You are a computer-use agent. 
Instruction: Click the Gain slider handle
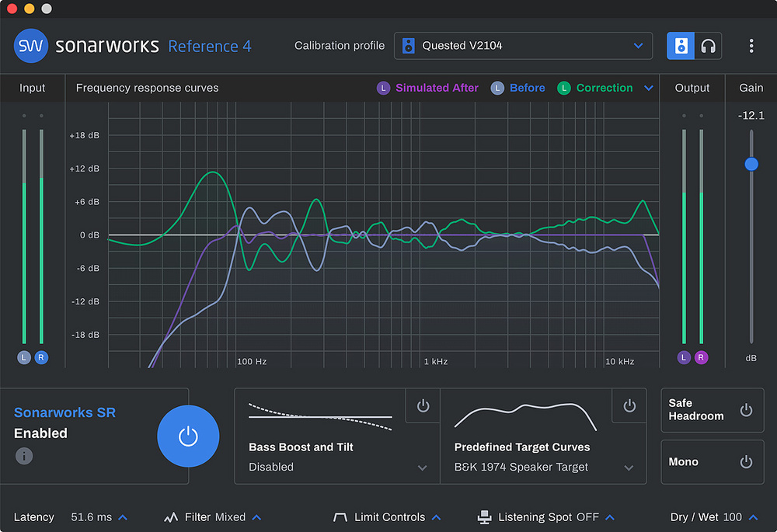(751, 164)
